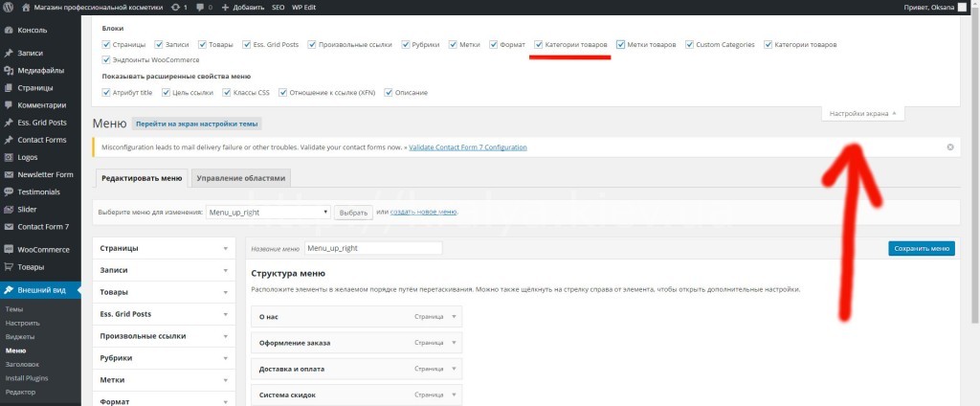Toggle the Описание checkbox

tap(389, 93)
